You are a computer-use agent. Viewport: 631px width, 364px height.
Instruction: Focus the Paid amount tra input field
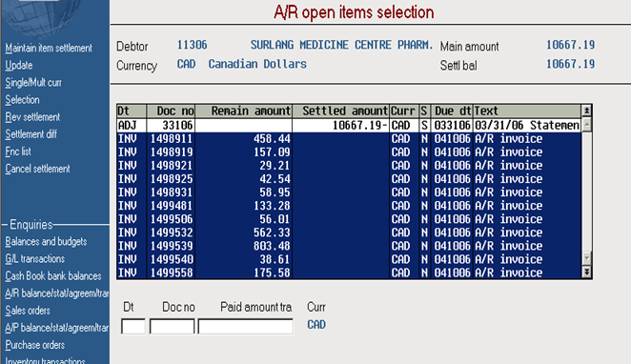246,326
